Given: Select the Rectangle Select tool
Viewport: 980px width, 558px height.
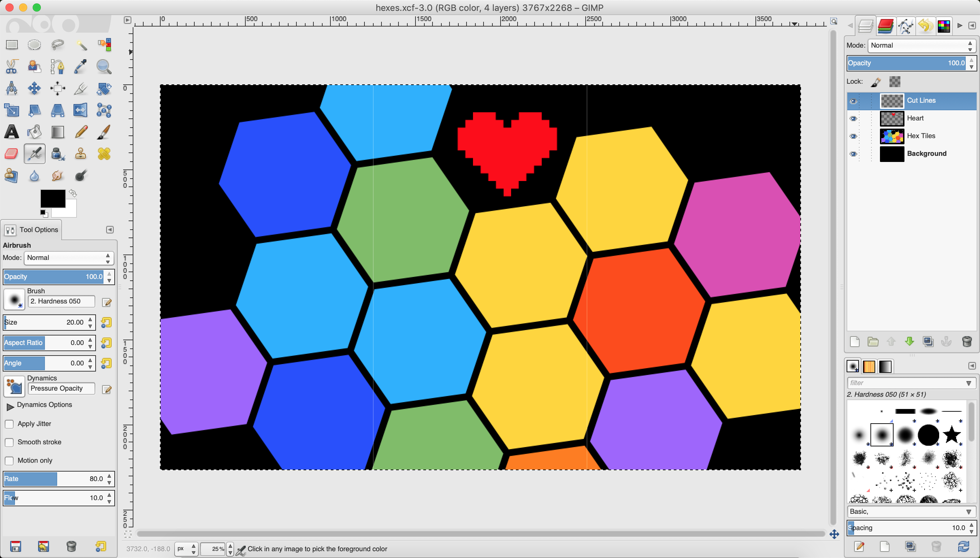Looking at the screenshot, I should point(12,45).
